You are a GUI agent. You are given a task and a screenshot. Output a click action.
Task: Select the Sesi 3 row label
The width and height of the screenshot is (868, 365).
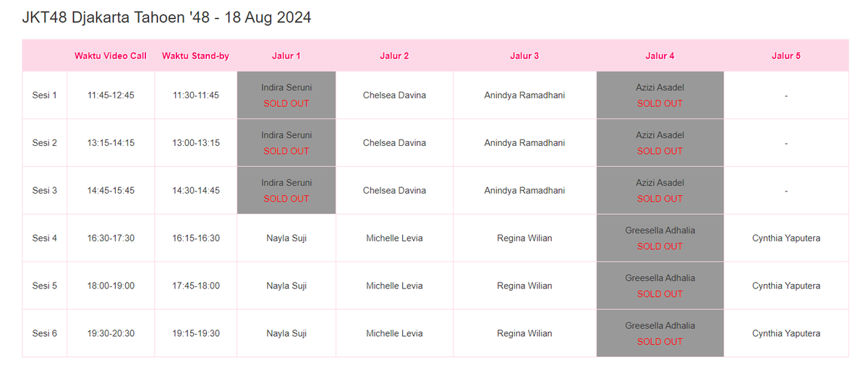[x=45, y=191]
